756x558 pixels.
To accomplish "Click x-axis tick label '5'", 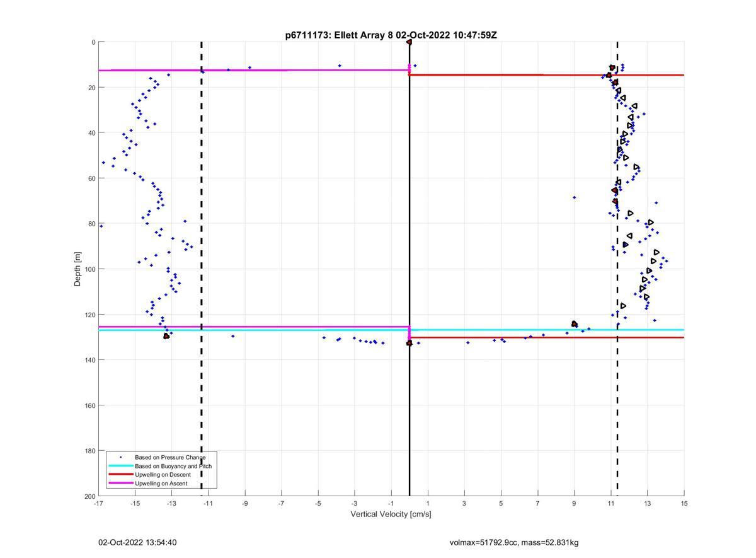I will pos(501,503).
